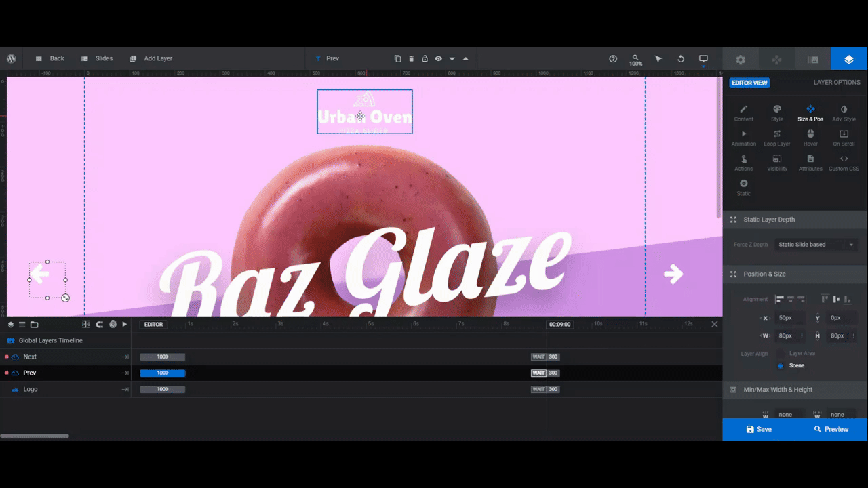Edit the Y position field
The image size is (868, 488).
click(x=842, y=317)
